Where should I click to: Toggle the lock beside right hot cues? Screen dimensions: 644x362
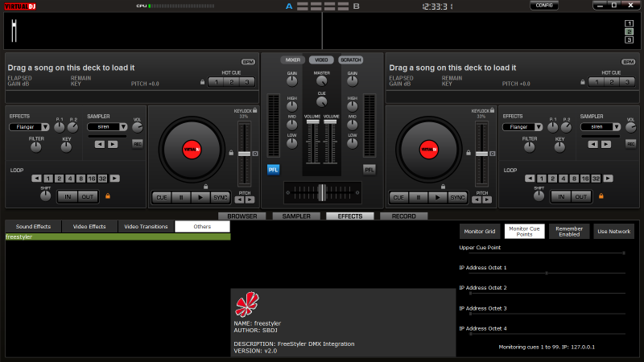pyautogui.click(x=583, y=82)
